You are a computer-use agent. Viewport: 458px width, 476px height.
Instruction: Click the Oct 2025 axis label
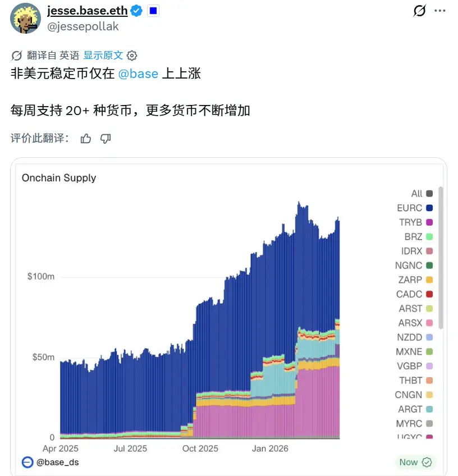coord(200,448)
